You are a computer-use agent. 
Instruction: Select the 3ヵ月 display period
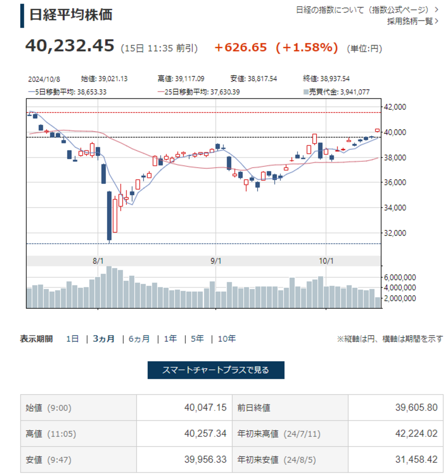pyautogui.click(x=104, y=339)
